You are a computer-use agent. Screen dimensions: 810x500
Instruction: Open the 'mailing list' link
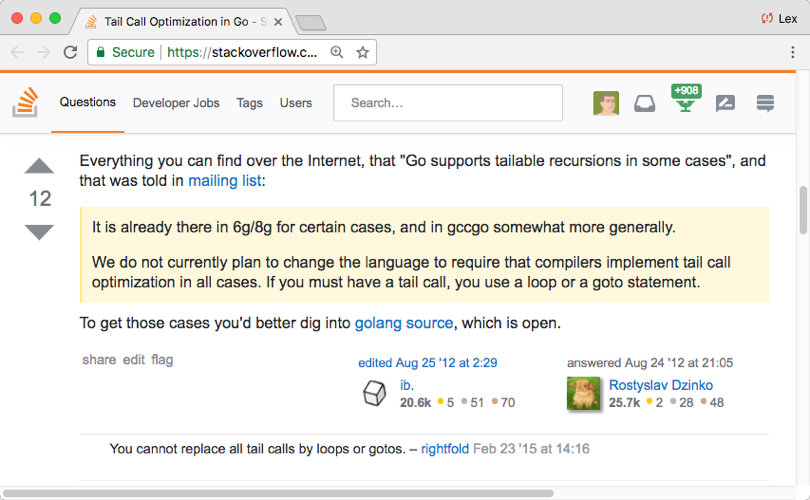click(225, 181)
